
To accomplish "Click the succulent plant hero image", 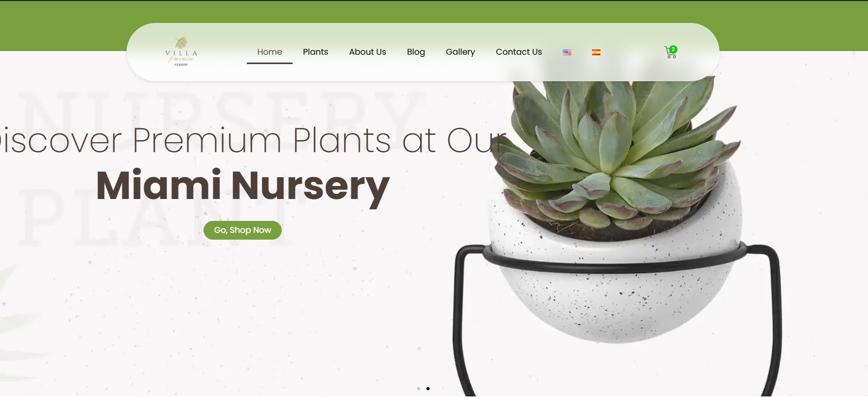I will click(x=614, y=156).
